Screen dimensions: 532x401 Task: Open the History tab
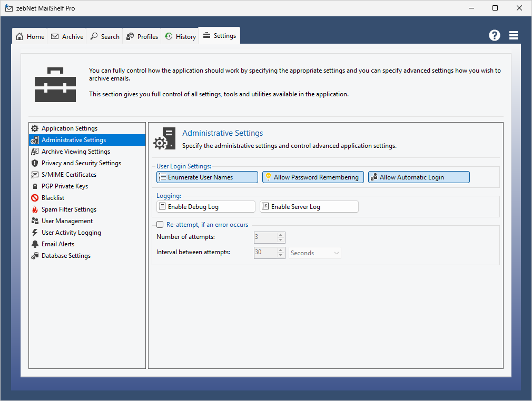(x=180, y=36)
